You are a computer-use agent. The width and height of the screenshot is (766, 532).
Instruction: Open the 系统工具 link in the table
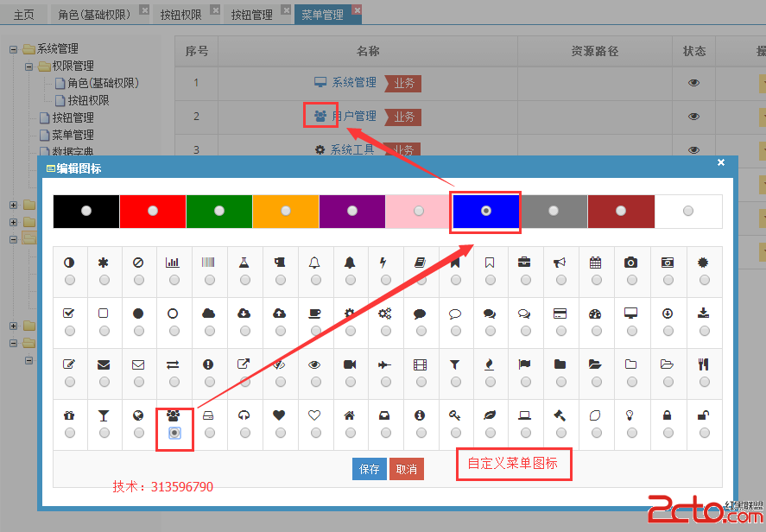(x=352, y=149)
